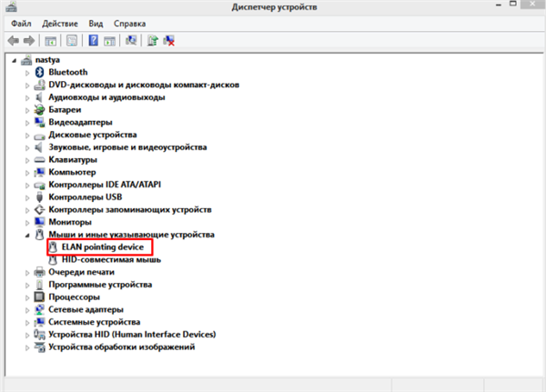Click the Батареи battery icon
The height and width of the screenshot is (392, 546).
coord(39,110)
